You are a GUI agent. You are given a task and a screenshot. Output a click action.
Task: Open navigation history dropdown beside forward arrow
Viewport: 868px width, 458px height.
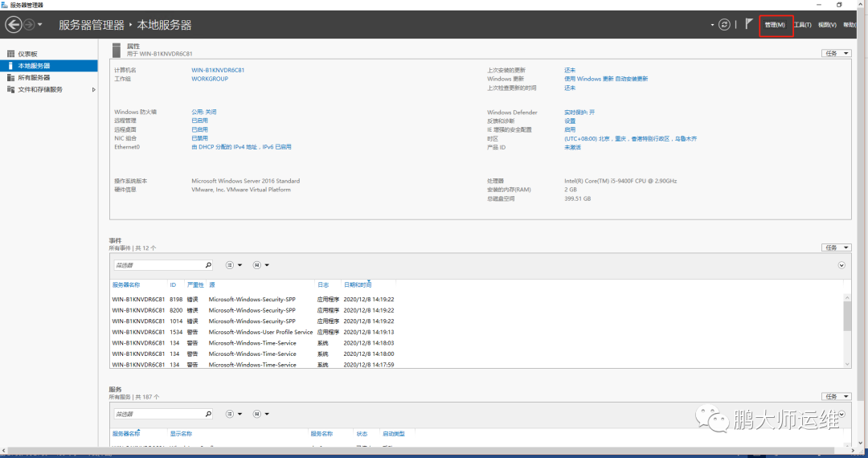coord(40,25)
